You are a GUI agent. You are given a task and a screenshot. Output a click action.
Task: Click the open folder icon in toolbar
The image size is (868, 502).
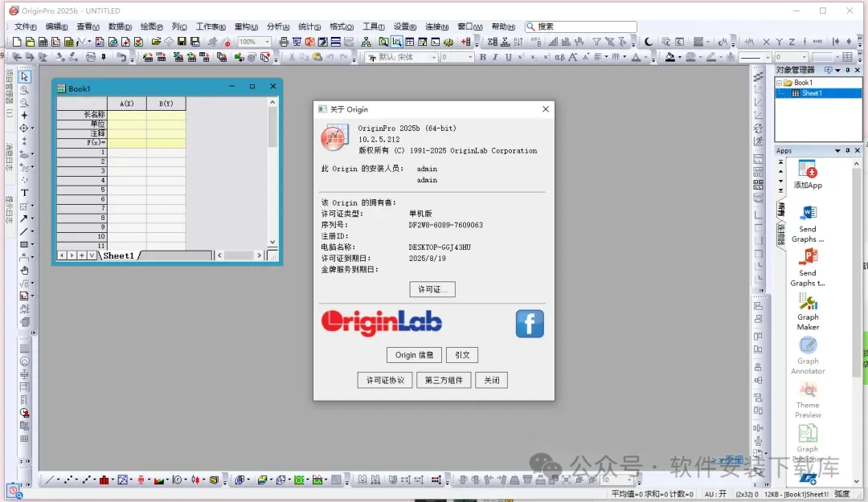tap(156, 42)
